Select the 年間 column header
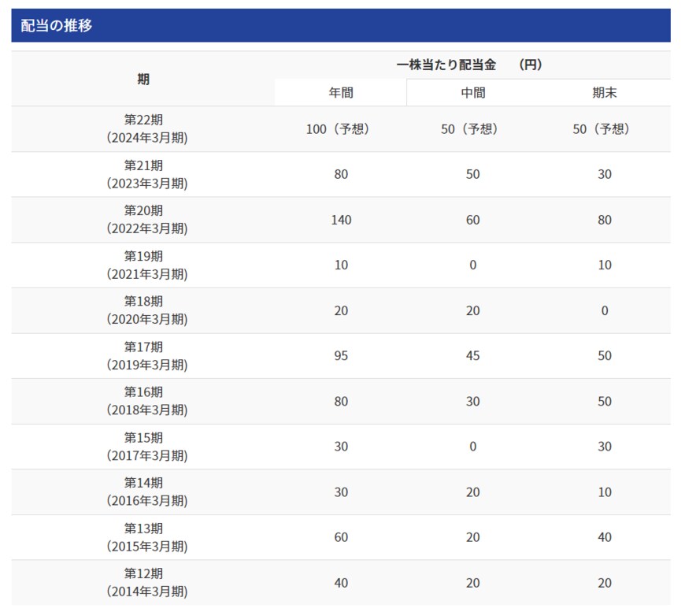Image resolution: width=685 pixels, height=616 pixels. [x=340, y=91]
